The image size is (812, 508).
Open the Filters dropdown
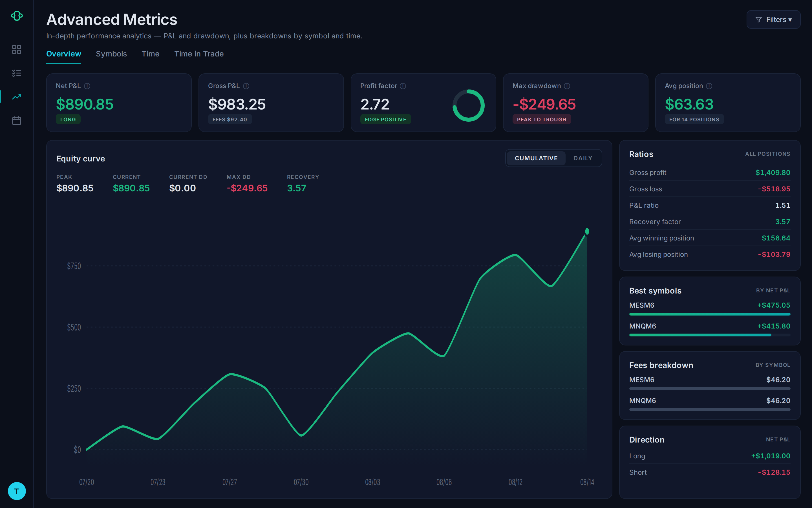click(773, 20)
